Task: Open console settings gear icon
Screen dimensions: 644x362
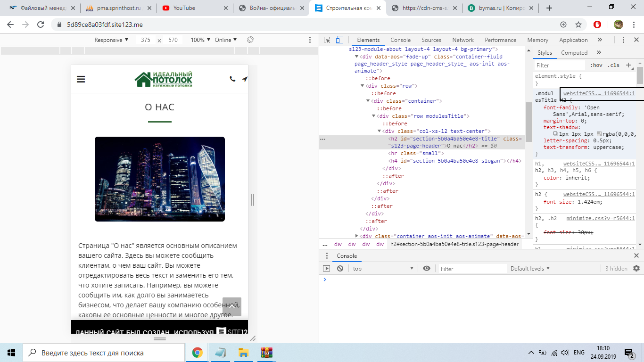Action: tap(636, 268)
